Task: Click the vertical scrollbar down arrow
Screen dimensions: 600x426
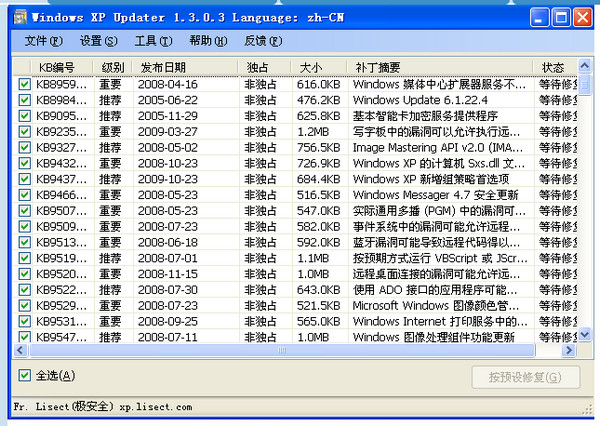Action: coord(584,335)
